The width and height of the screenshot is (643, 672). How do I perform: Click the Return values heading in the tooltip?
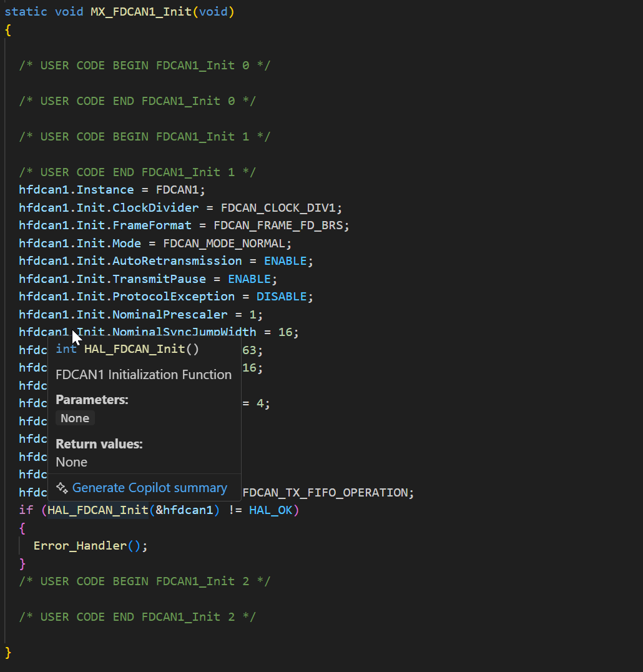tap(99, 443)
